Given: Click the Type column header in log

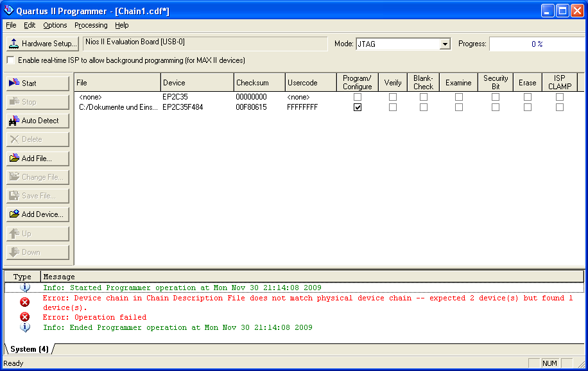Looking at the screenshot, I should [22, 277].
